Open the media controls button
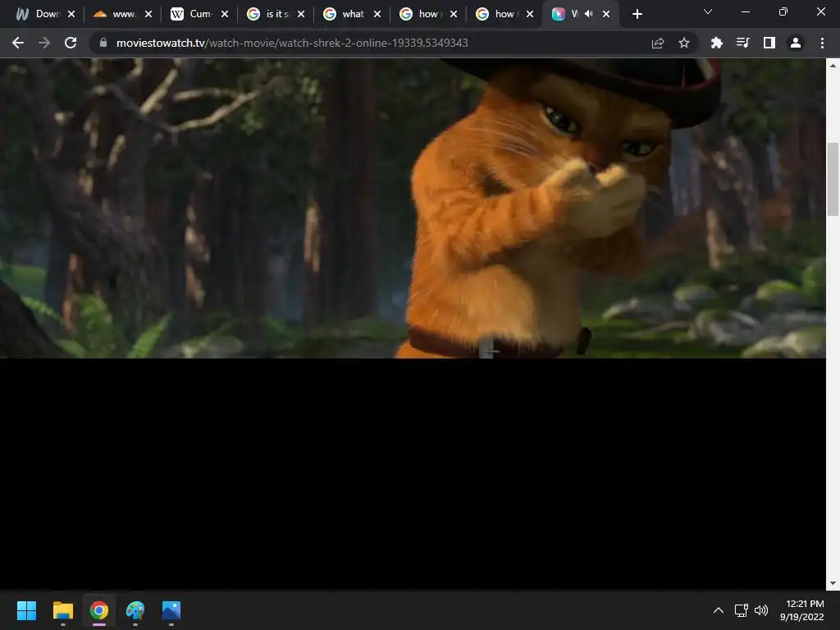The image size is (840, 630). click(742, 43)
